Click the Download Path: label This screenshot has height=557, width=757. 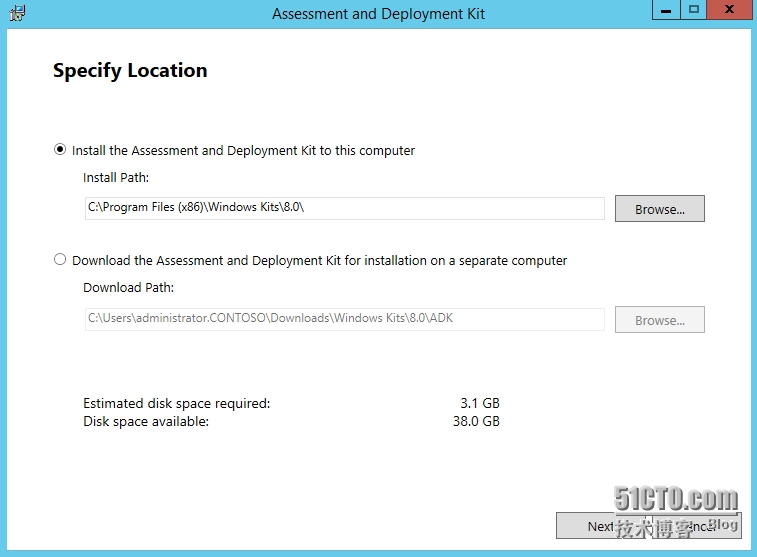(x=128, y=288)
